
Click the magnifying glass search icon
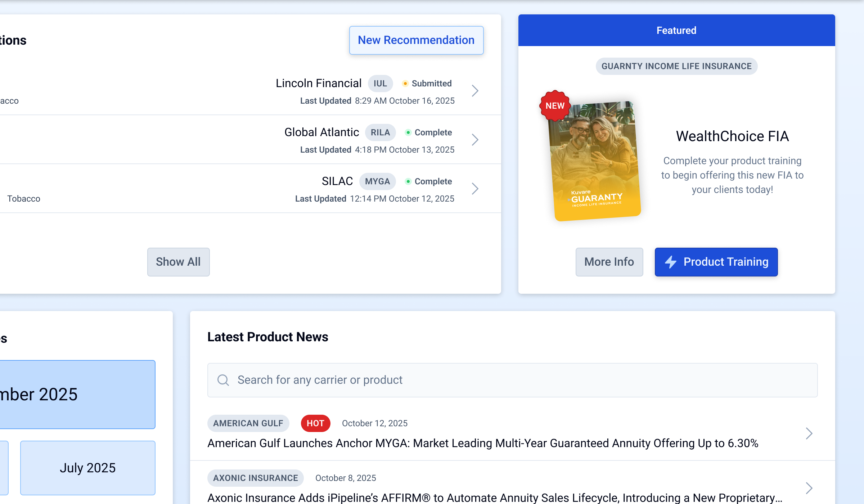223,380
